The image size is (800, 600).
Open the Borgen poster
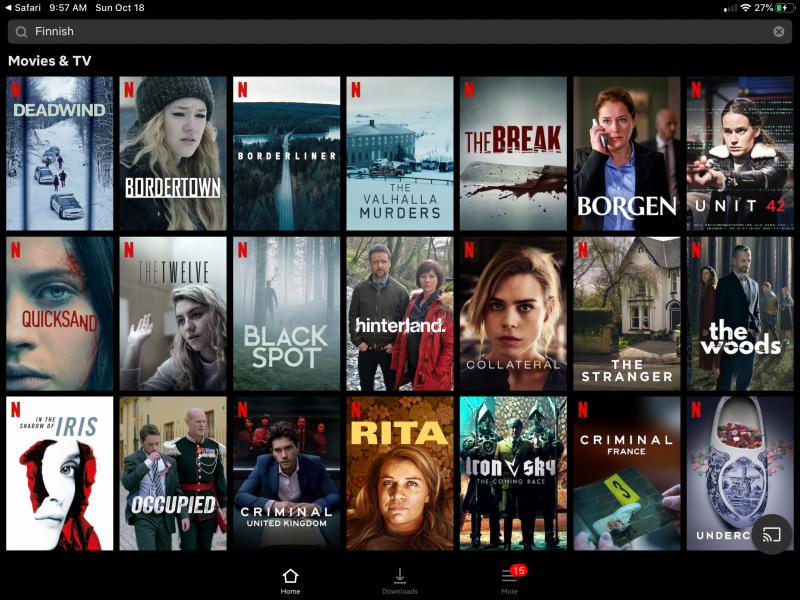tap(627, 154)
